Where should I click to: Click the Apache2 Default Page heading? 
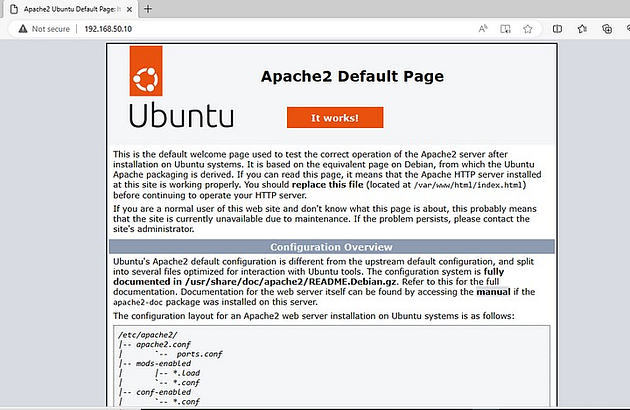point(352,76)
